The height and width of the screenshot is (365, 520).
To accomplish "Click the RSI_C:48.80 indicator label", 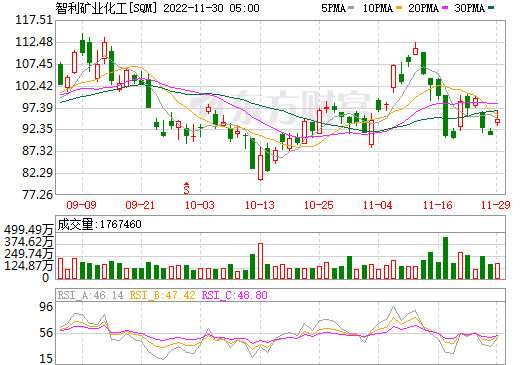I will pyautogui.click(x=234, y=295).
